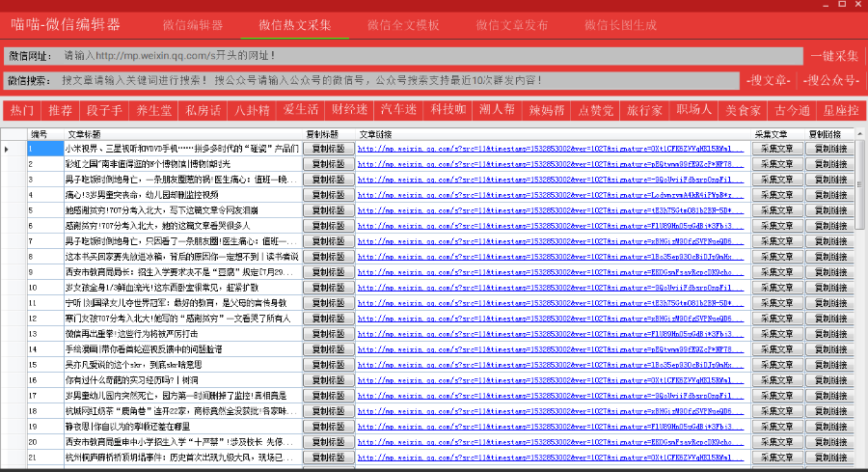Select the article title in row 16
Screen dimensions: 868x472
[131, 380]
